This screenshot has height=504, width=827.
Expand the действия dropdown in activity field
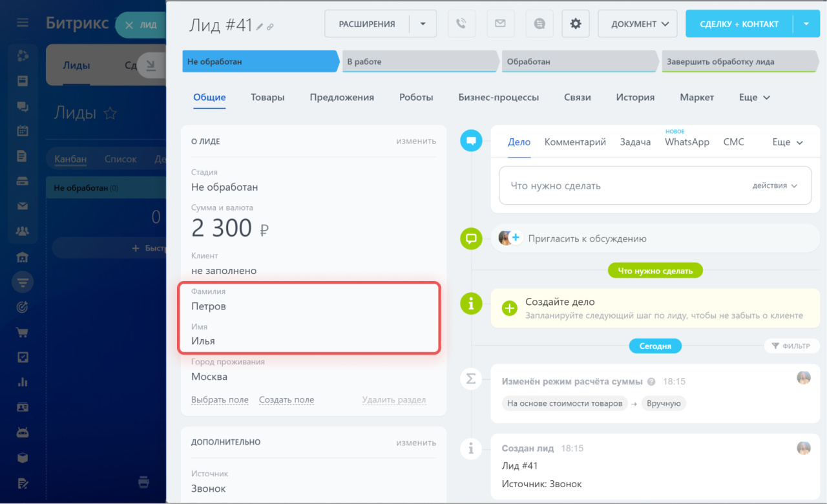(x=775, y=185)
